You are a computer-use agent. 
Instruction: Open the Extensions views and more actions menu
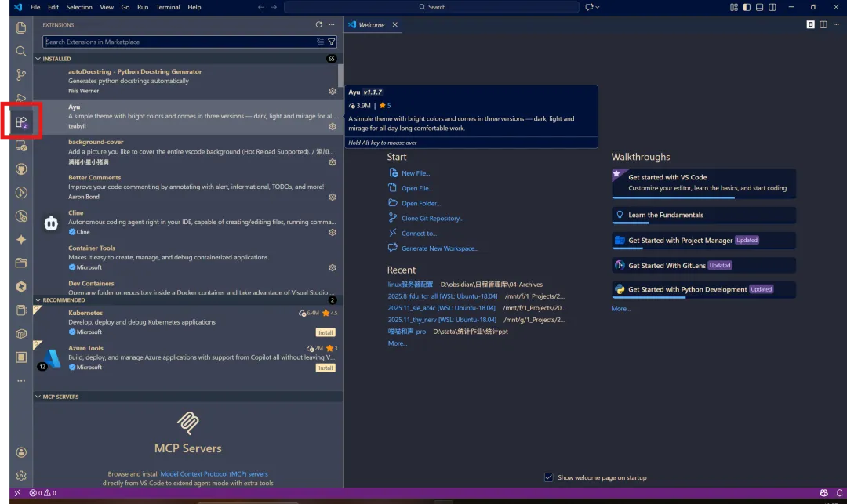click(332, 24)
